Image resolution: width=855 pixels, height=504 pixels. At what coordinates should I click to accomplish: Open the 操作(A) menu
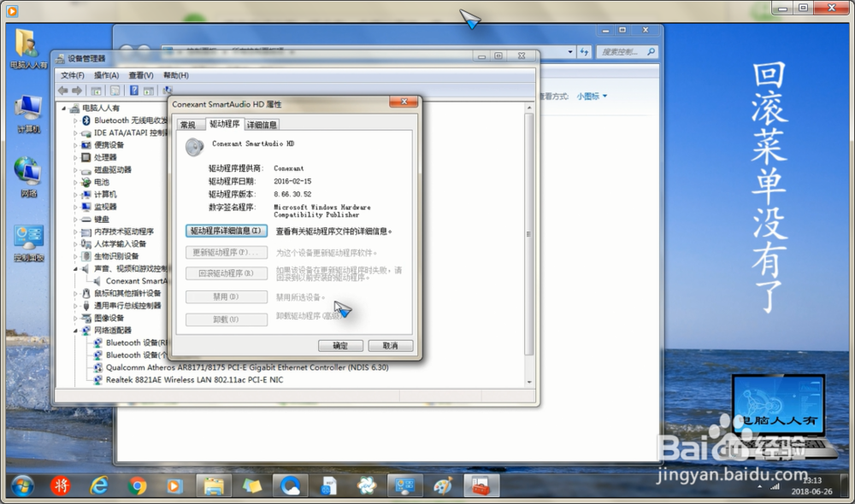click(106, 75)
